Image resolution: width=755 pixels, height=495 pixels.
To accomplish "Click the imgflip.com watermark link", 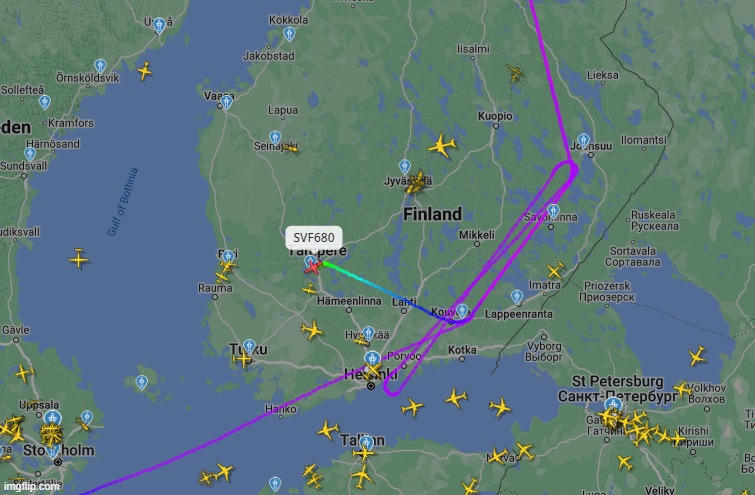I will coord(31,486).
